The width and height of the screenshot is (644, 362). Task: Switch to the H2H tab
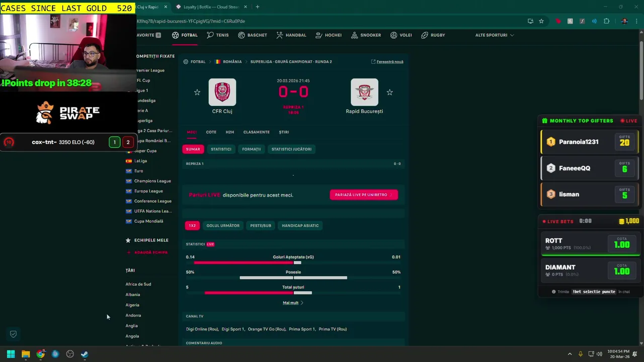(x=230, y=132)
